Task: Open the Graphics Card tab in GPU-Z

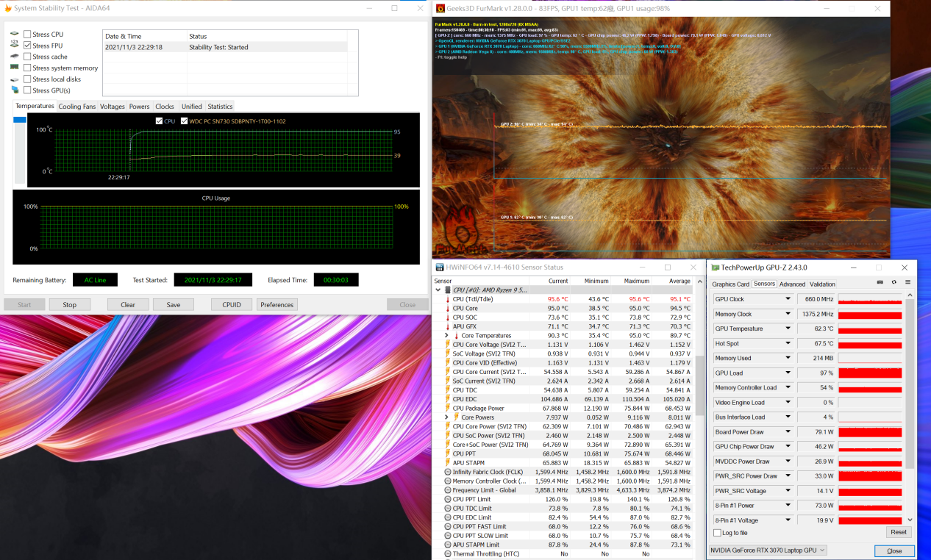Action: pos(731,284)
